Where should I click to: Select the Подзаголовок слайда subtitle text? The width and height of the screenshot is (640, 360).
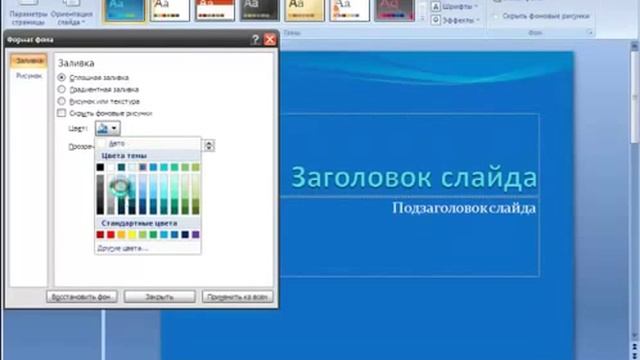pos(464,208)
